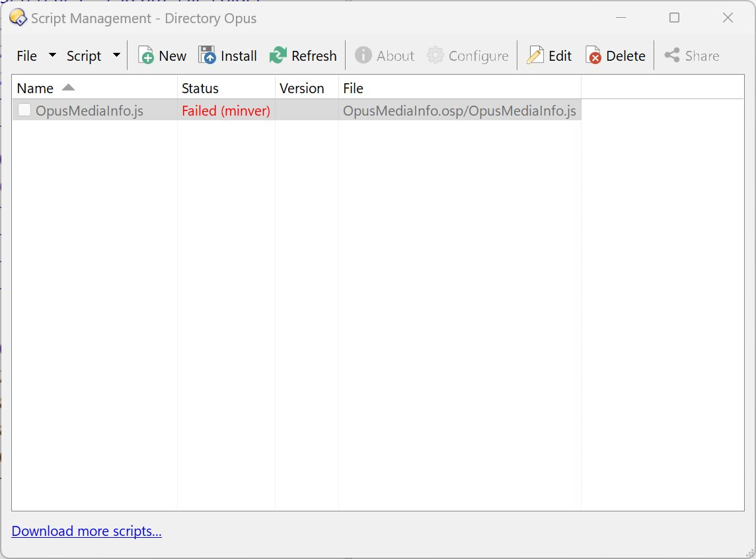This screenshot has height=559, width=756.
Task: Click the Install script disk icon
Action: coord(208,56)
